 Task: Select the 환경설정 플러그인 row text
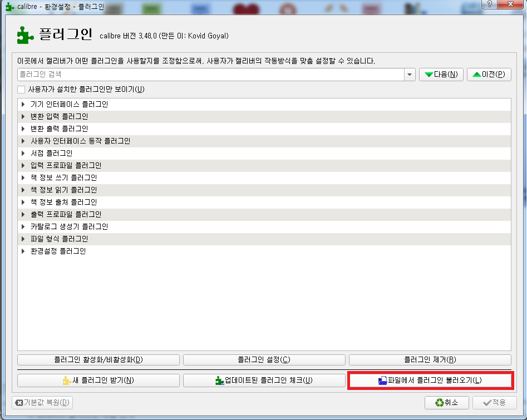point(58,251)
